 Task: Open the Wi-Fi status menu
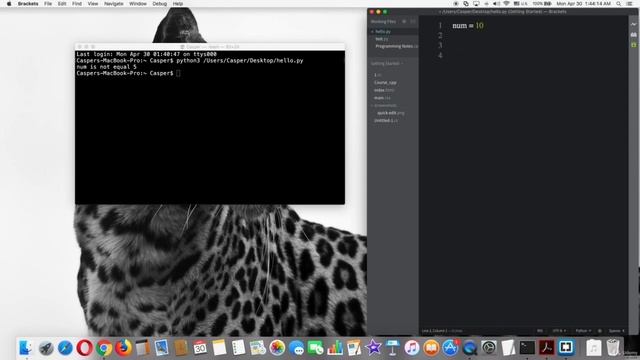pyautogui.click(x=506, y=4)
